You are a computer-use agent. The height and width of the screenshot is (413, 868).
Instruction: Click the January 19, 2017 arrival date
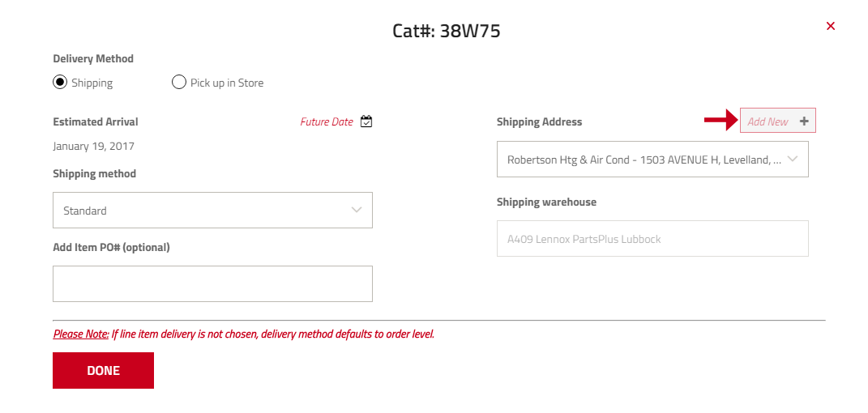(x=94, y=147)
